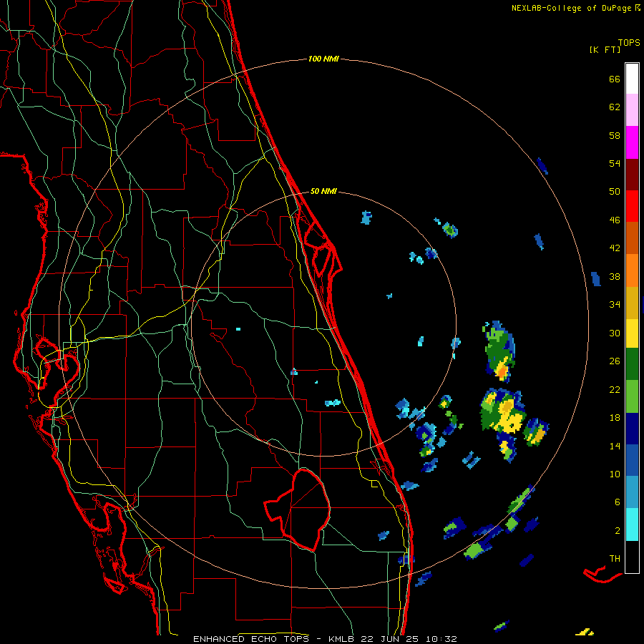Click legend value "14"
The width and height of the screenshot is (644, 644).
click(615, 446)
